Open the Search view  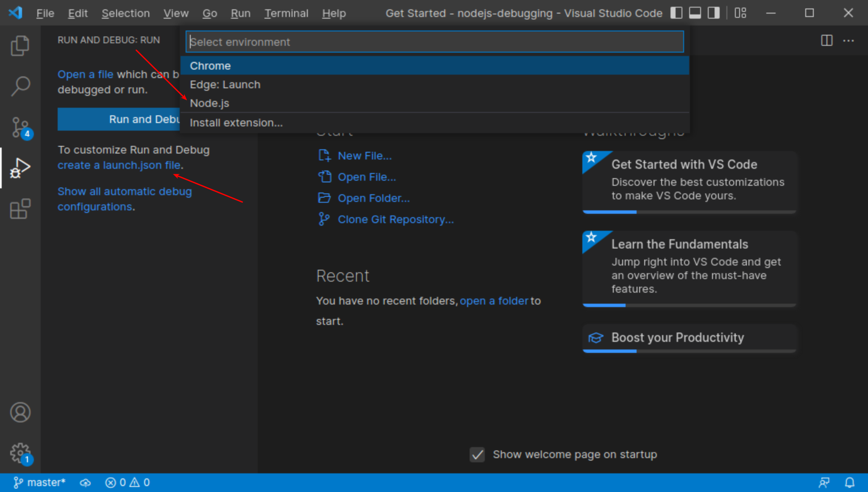20,86
